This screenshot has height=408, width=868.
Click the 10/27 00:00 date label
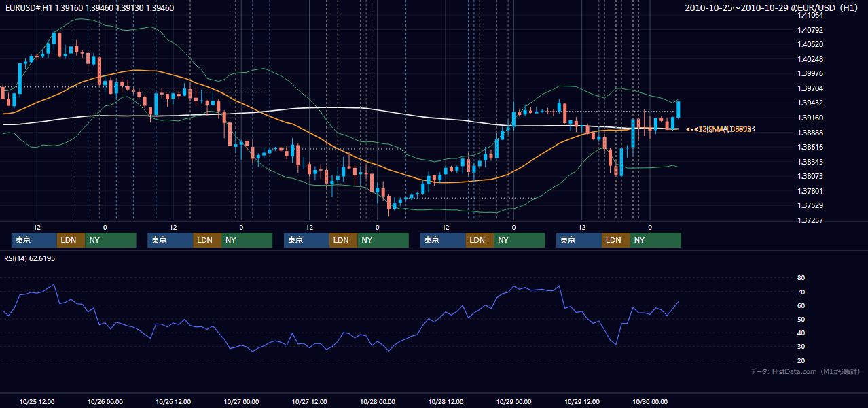coord(241,401)
